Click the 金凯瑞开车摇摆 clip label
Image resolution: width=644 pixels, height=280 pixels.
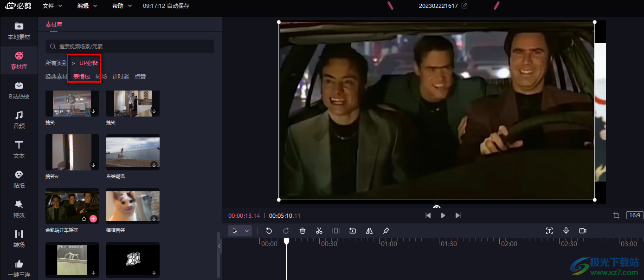tap(63, 230)
